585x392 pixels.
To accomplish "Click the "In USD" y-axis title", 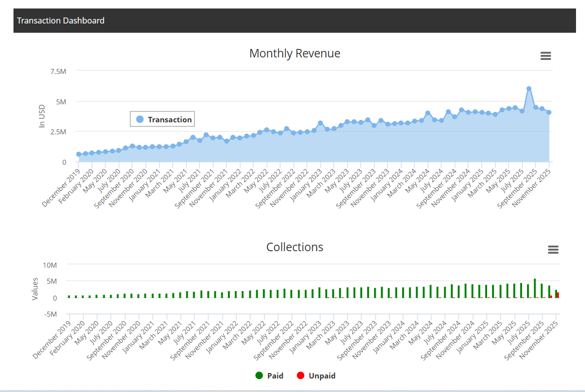I will pos(42,115).
